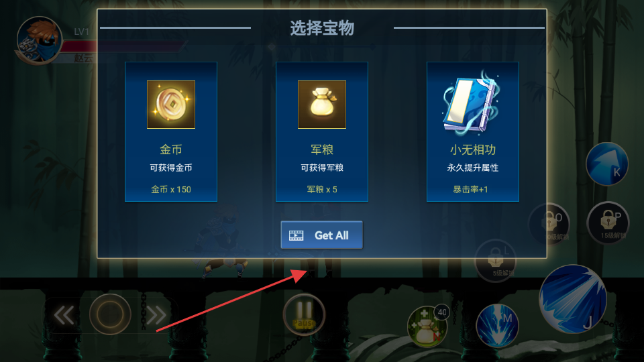
Task: Pause the game with Pause button
Action: (x=304, y=315)
